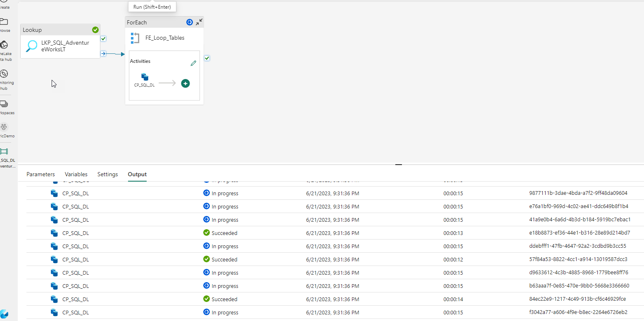This screenshot has width=644, height=321.
Task: Click Lookup on-completion arrow port
Action: pos(104,54)
